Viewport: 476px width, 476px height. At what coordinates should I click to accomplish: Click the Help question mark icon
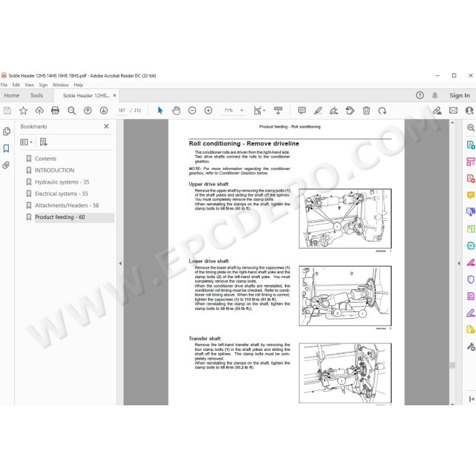(420, 95)
